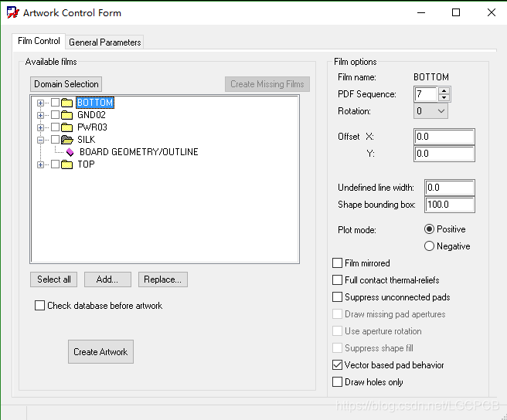Click the Add... button
The width and height of the screenshot is (507, 420).
pos(107,279)
